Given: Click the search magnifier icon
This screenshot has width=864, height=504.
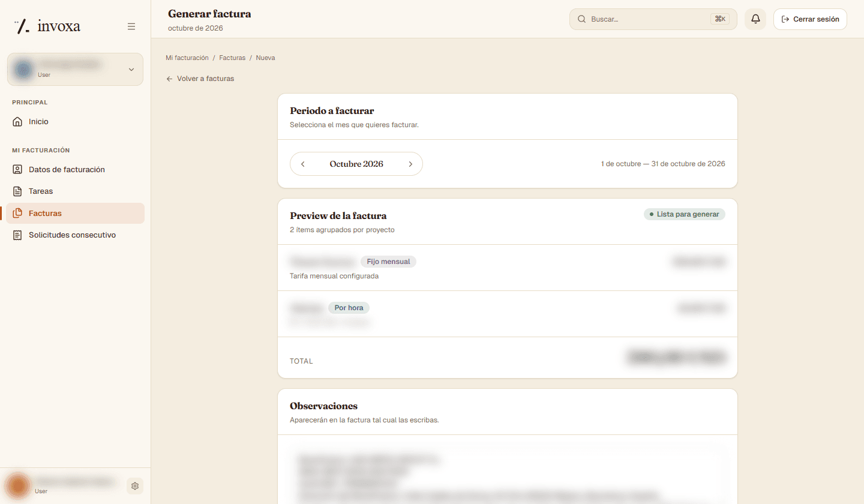Looking at the screenshot, I should point(581,19).
